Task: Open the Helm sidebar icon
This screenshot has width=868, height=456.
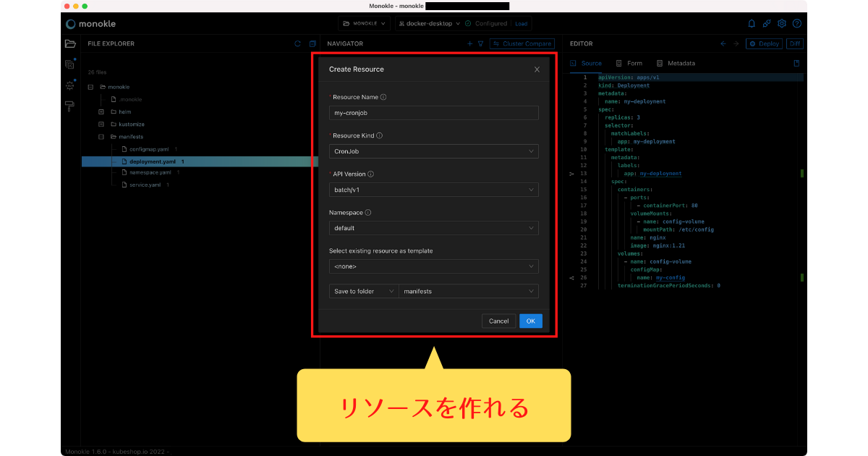Action: (x=70, y=85)
